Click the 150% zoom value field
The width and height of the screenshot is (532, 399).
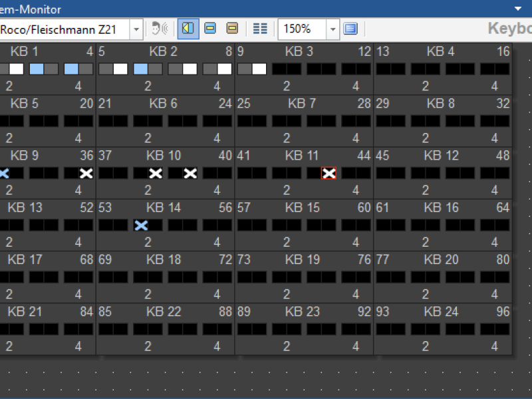pos(303,29)
